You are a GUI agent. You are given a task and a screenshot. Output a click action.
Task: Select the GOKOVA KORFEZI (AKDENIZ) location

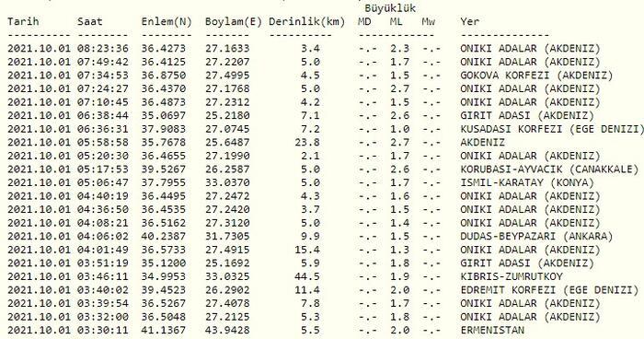[x=536, y=76]
